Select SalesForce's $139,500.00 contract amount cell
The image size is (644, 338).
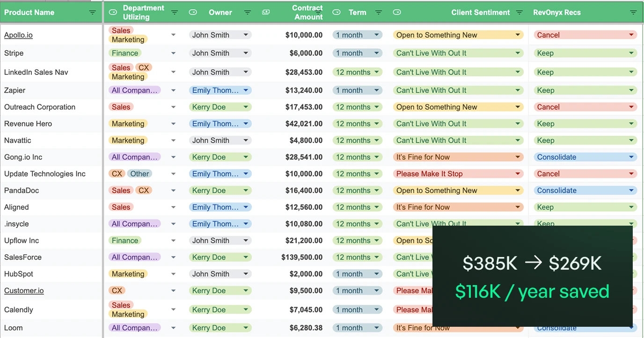[x=301, y=257]
